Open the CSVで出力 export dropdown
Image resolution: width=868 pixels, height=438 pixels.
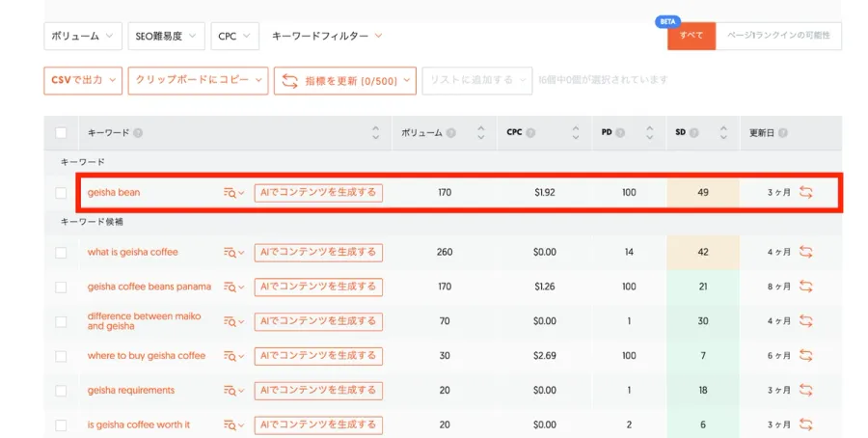tap(83, 80)
